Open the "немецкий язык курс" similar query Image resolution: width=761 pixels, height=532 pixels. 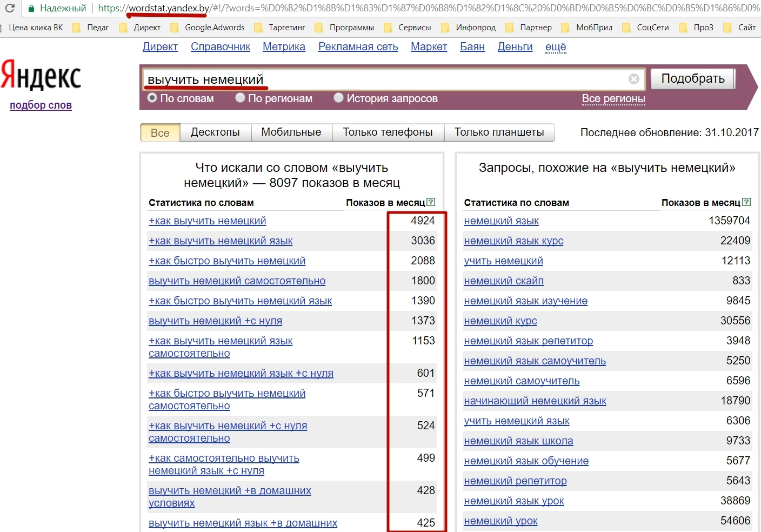pyautogui.click(x=513, y=241)
